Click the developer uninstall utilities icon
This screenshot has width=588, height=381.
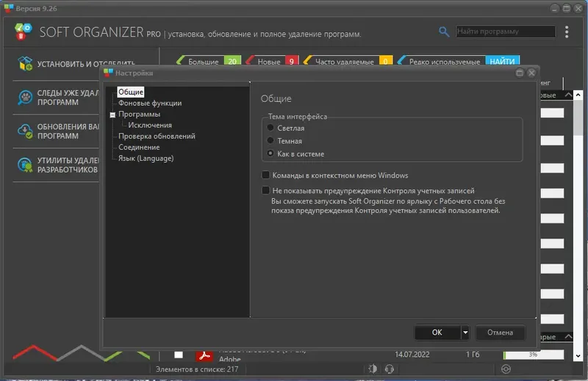[25, 165]
